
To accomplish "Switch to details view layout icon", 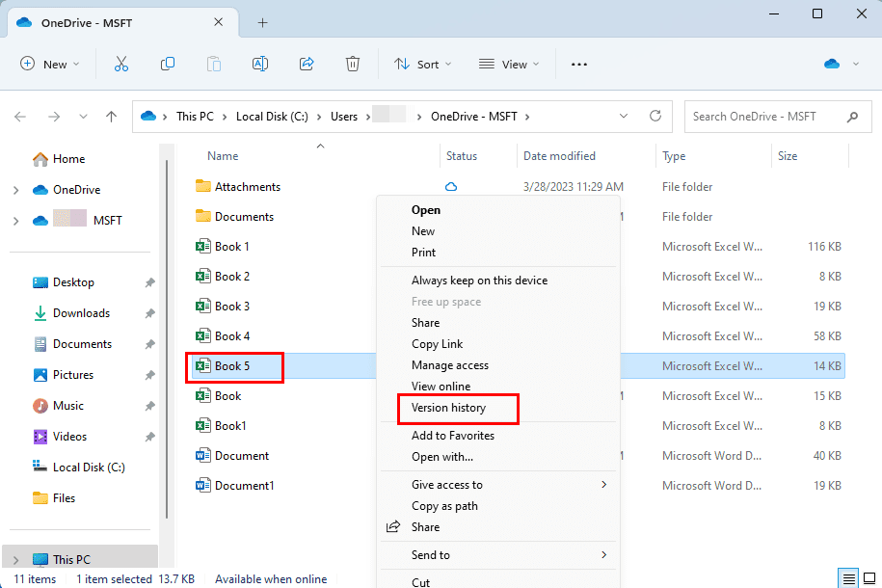I will (x=849, y=578).
